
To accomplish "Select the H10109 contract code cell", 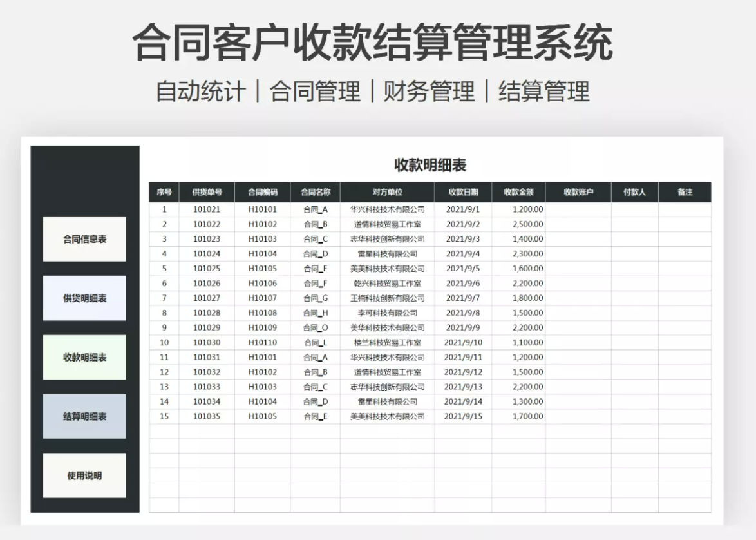I will coord(262,327).
